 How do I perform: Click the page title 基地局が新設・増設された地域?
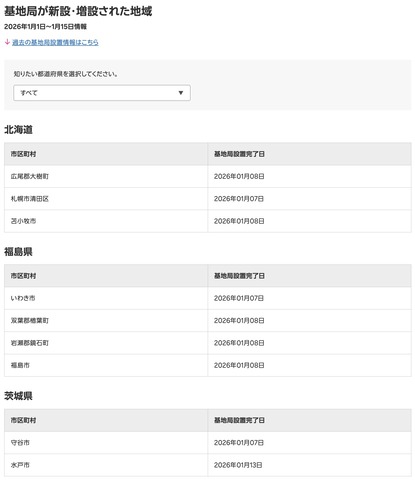coord(78,11)
